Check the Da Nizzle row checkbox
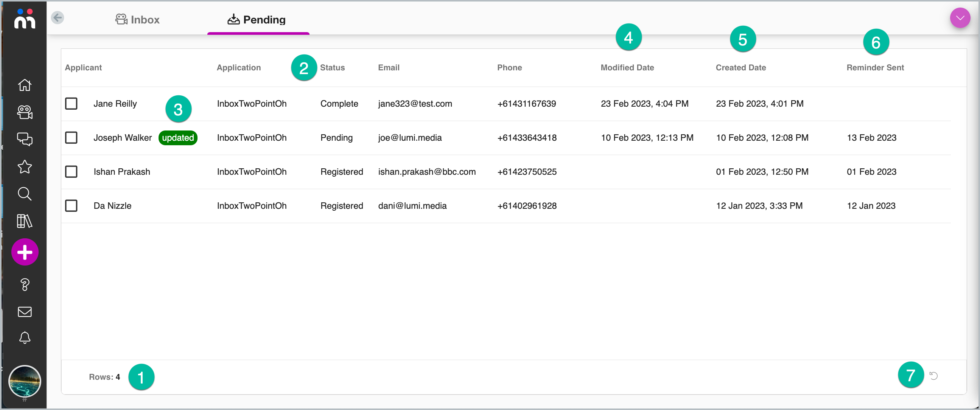This screenshot has width=980, height=410. point(71,206)
